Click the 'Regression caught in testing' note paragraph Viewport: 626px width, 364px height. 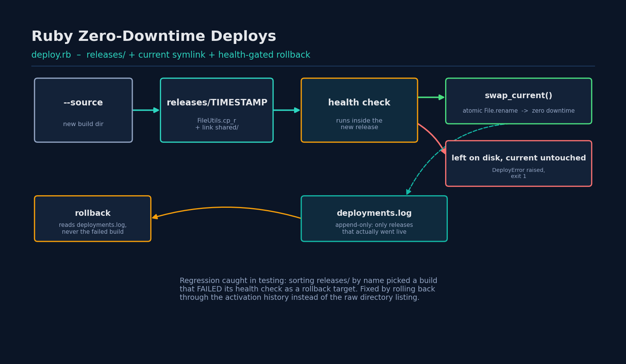tap(309, 289)
